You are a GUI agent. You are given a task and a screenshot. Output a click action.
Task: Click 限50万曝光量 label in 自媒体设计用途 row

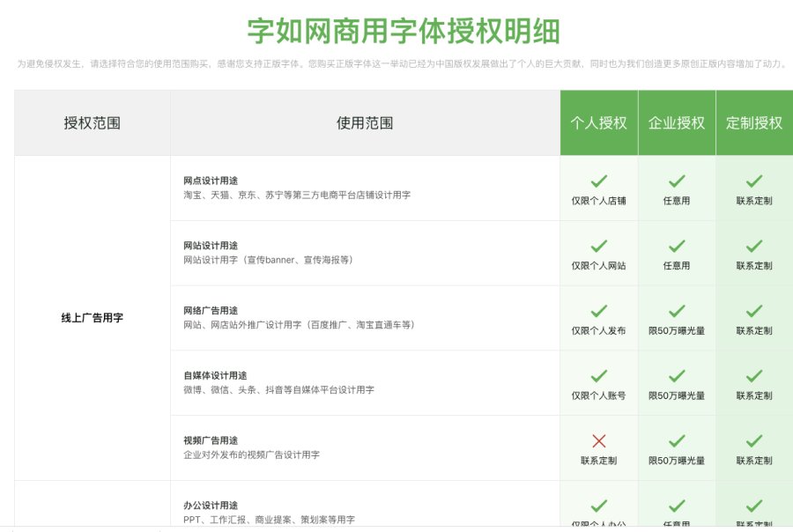click(x=677, y=396)
